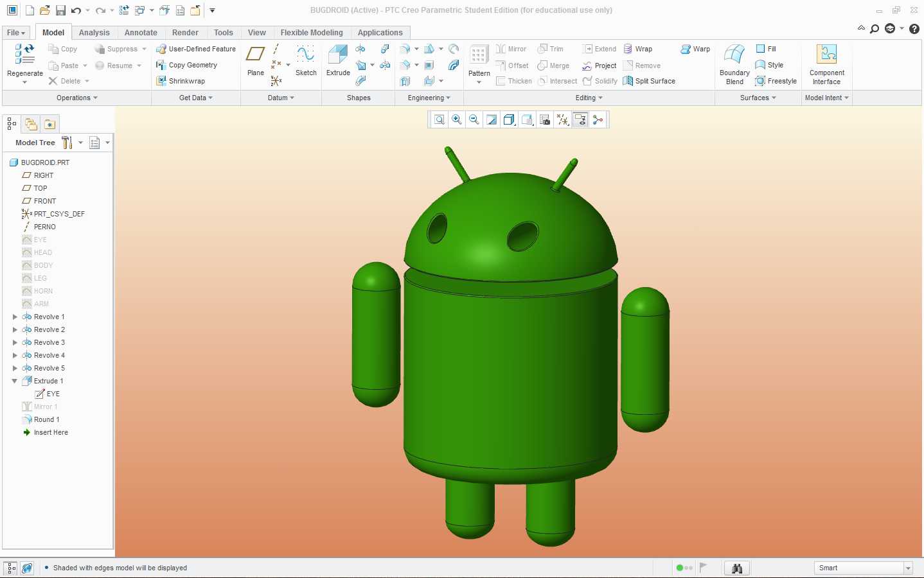
Task: Save the model with the floppy disk icon
Action: 60,10
